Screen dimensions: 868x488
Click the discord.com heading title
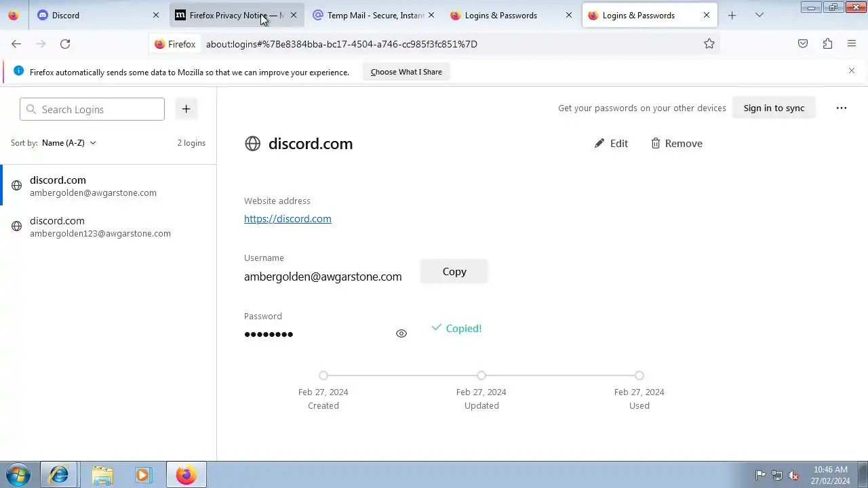click(311, 144)
